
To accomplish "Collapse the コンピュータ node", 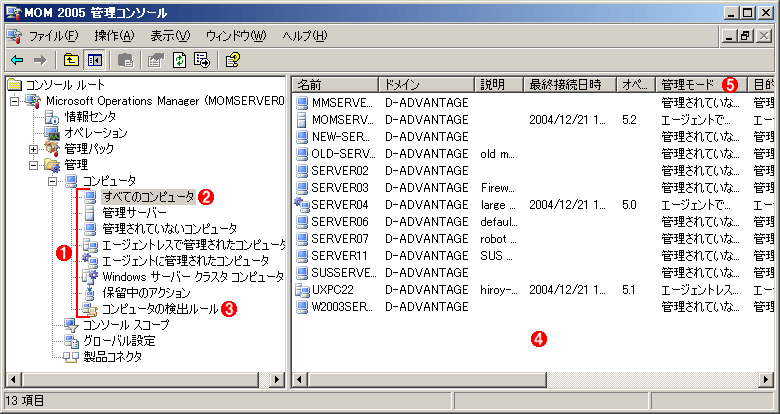I will click(x=52, y=181).
